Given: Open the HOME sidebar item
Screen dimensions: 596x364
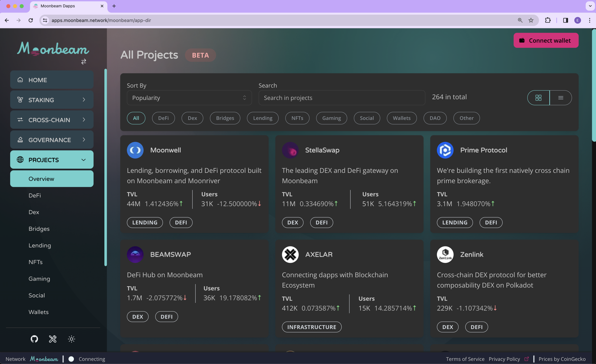Looking at the screenshot, I should tap(52, 80).
